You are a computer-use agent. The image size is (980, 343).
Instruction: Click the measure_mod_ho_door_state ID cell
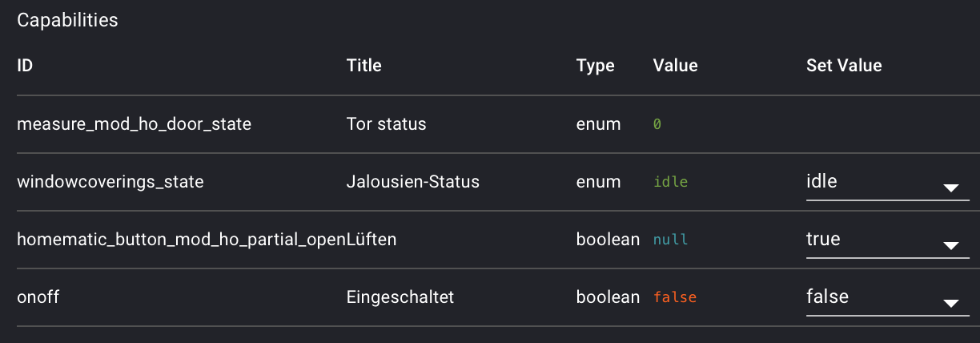point(134,124)
